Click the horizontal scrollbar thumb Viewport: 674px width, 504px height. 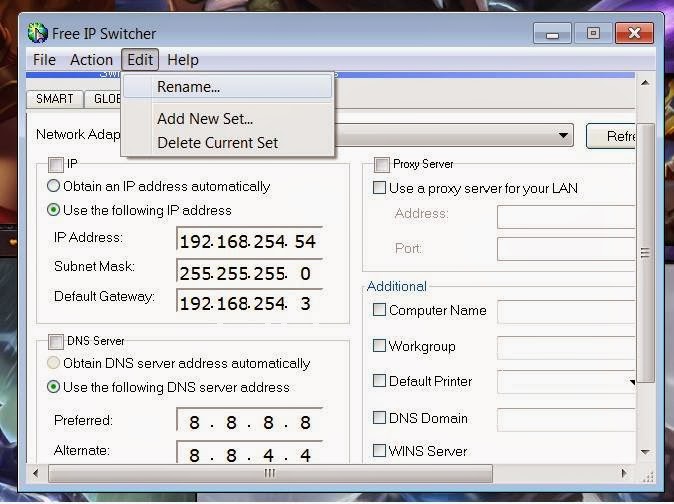pos(270,473)
